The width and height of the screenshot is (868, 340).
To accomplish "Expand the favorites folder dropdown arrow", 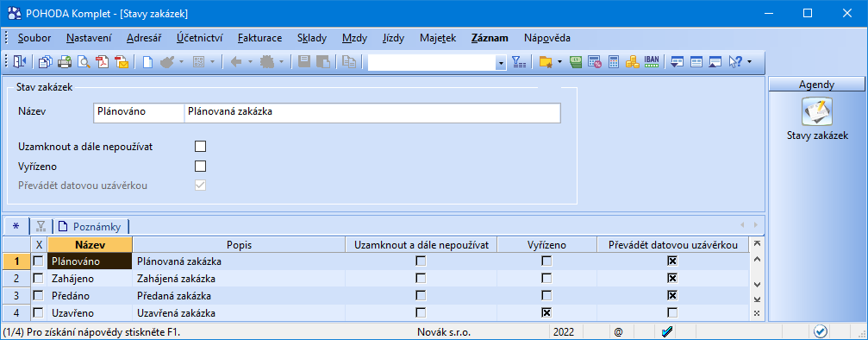I will tap(559, 62).
